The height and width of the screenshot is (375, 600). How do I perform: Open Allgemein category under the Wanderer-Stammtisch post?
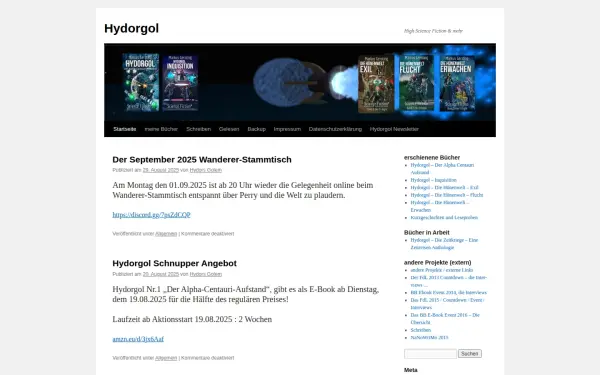coord(166,233)
